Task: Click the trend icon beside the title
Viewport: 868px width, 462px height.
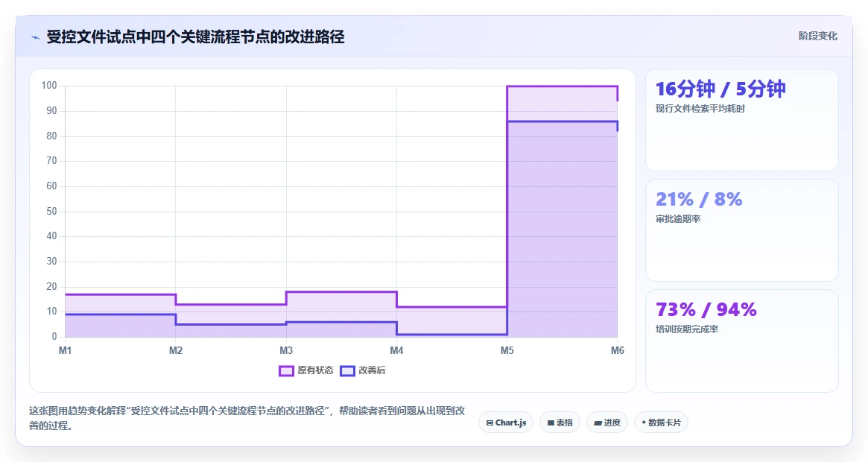Action: point(36,38)
